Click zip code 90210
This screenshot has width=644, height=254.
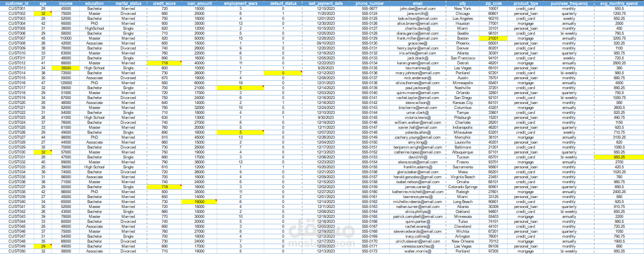[x=493, y=18]
